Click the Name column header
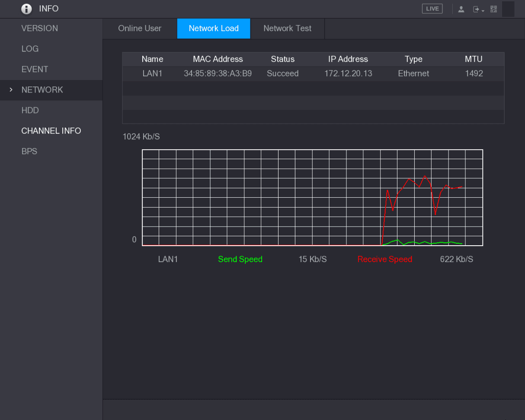525x420 pixels. pyautogui.click(x=152, y=59)
